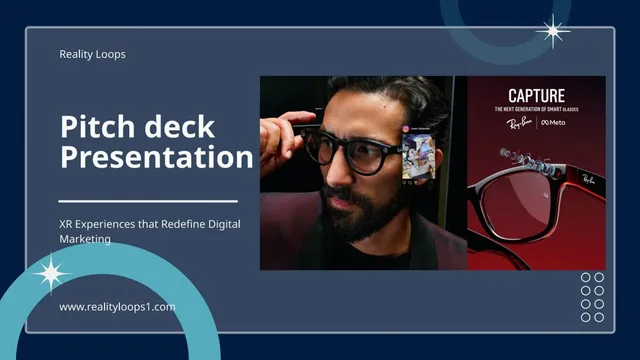Click the Ray-Ban logo under the tagline
Screen dimensions: 640x360
(519, 122)
